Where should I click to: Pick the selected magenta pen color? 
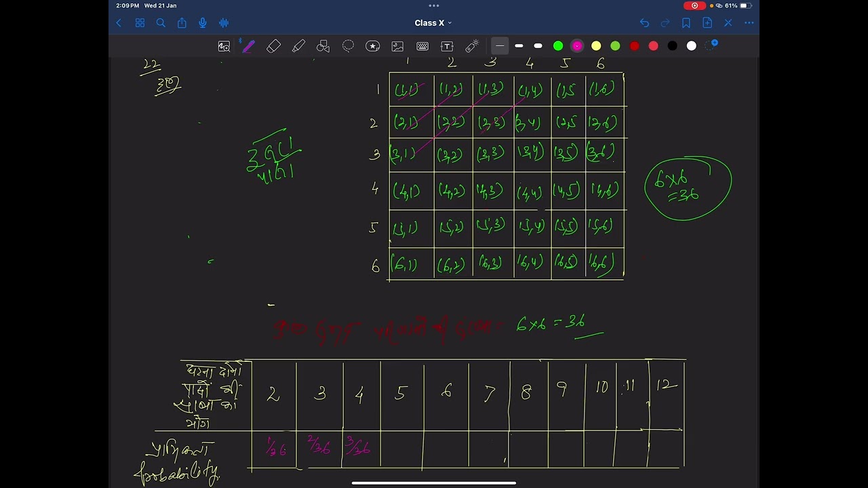[577, 46]
